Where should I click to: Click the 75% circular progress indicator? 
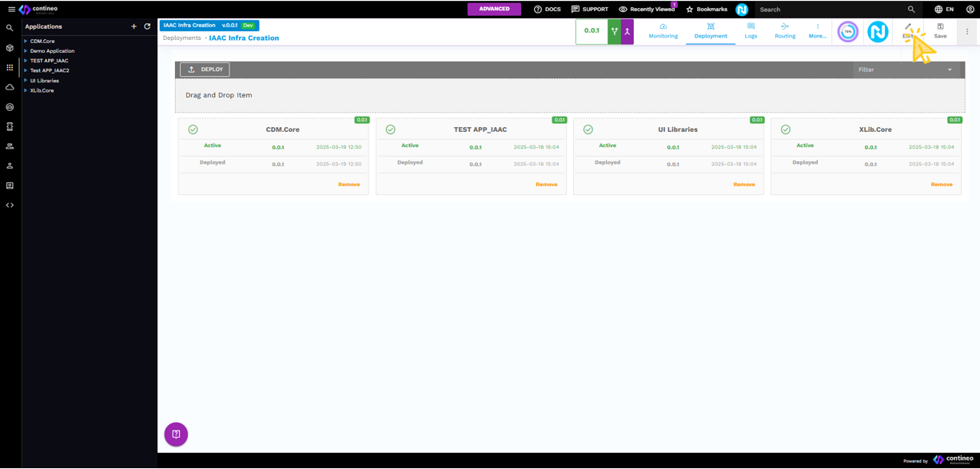(x=847, y=32)
